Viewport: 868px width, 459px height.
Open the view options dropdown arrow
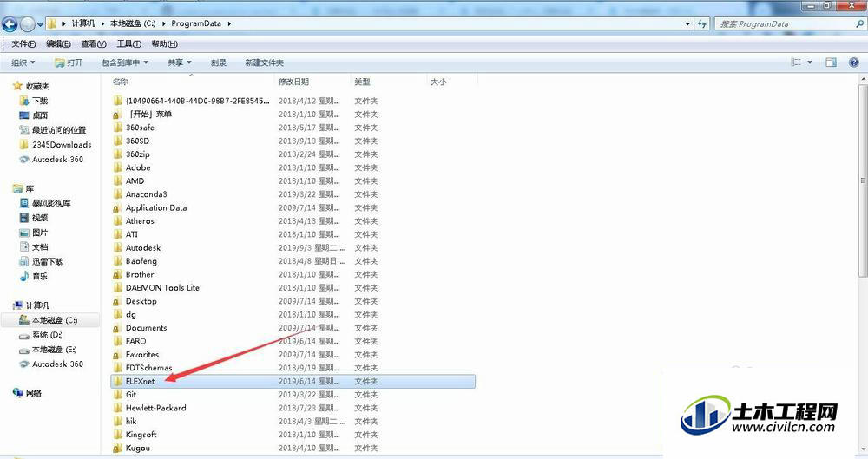coord(809,62)
